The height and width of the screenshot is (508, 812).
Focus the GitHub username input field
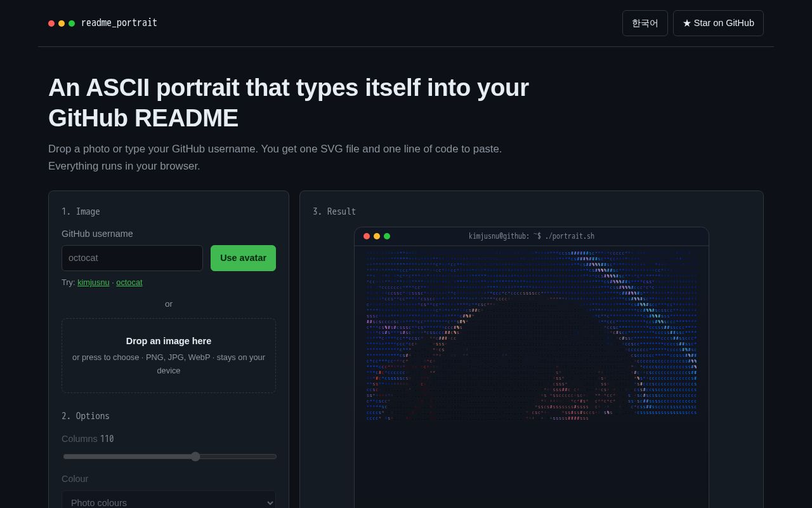tap(132, 258)
